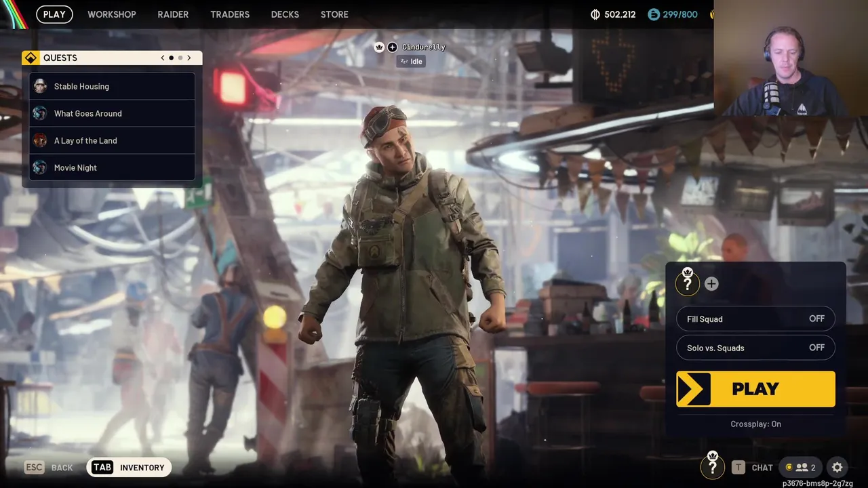Click the 299/800 stash count

(680, 14)
